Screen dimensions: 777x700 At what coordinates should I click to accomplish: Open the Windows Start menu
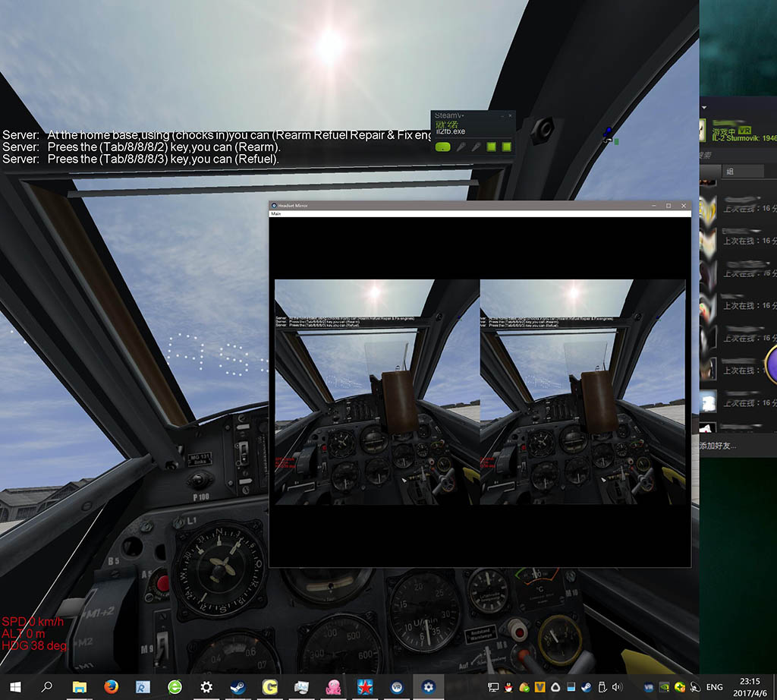15,687
